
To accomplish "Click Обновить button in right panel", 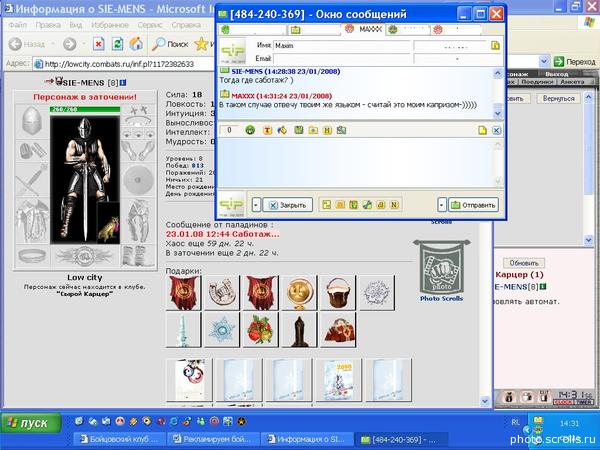I will coord(524,263).
